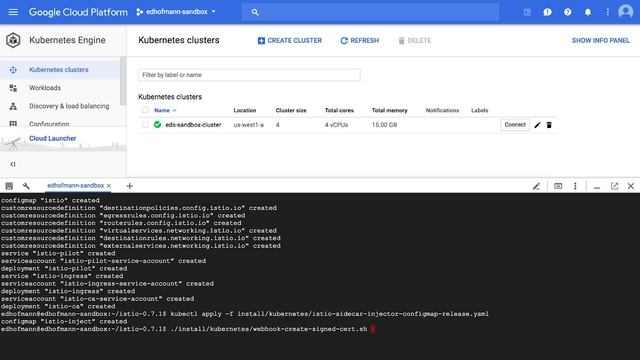Launch the Cloud Shell code editor pencil
This screenshot has height=360, width=640.
click(536, 186)
